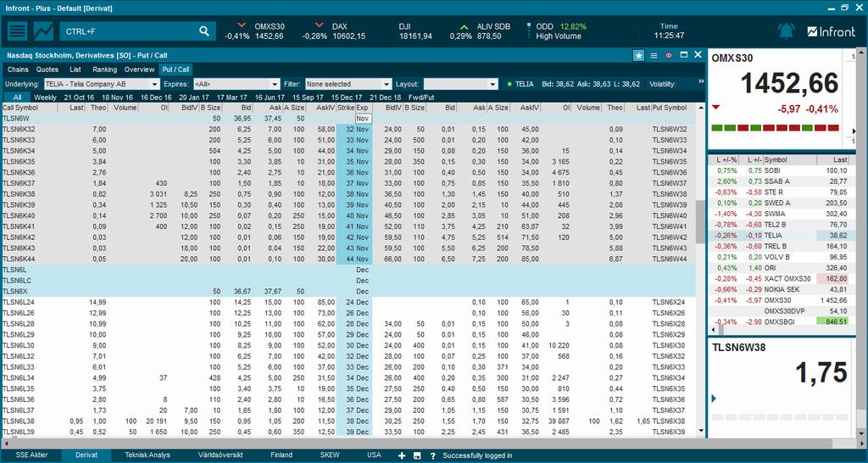Click the Symbol column header in watchlist
This screenshot has height=463, width=868.
coord(789,160)
